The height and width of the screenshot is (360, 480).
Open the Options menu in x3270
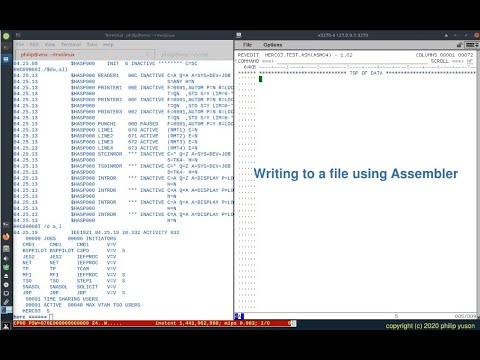click(273, 45)
